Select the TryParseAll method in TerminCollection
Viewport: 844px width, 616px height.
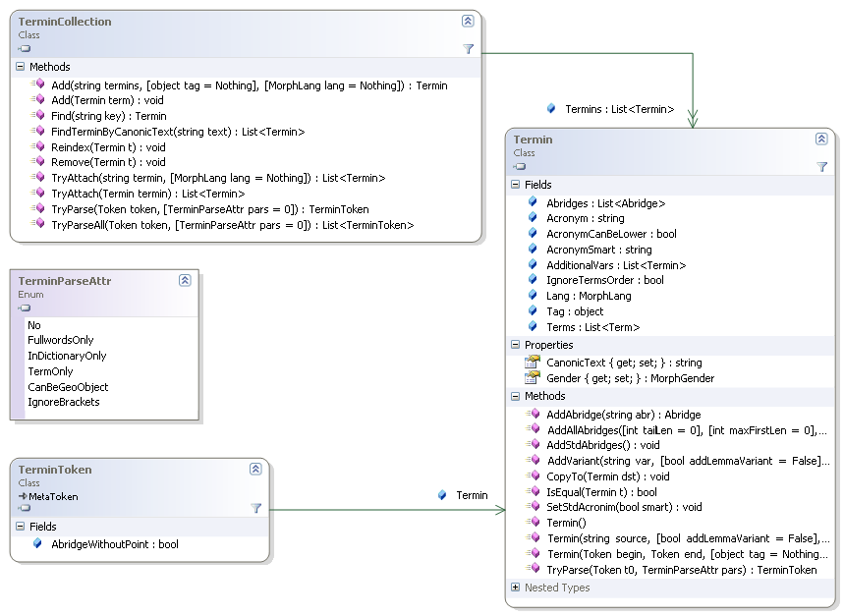232,225
